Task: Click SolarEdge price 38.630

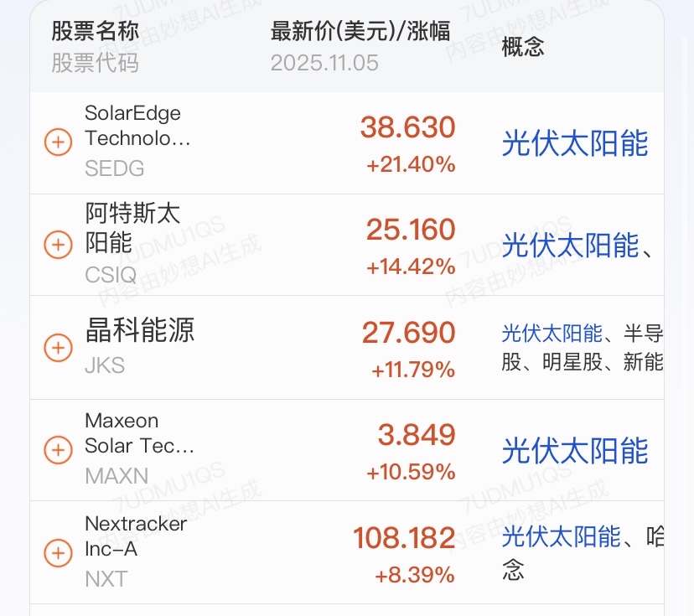Action: [x=407, y=128]
